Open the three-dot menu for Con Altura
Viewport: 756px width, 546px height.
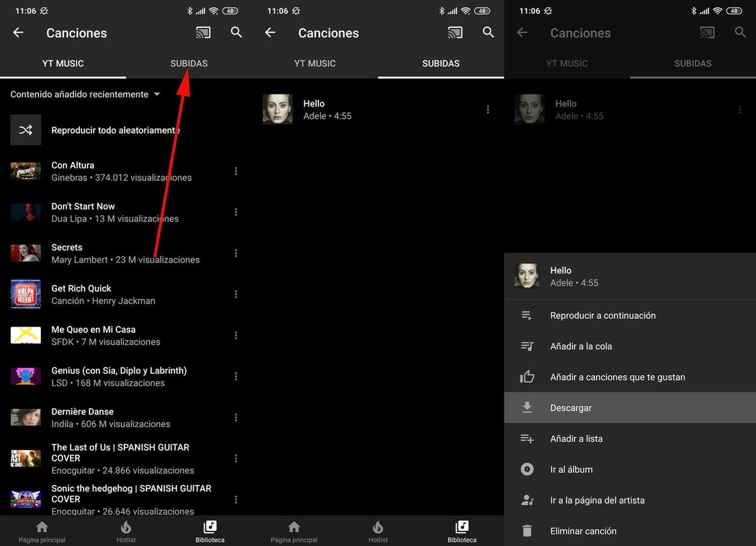(236, 171)
